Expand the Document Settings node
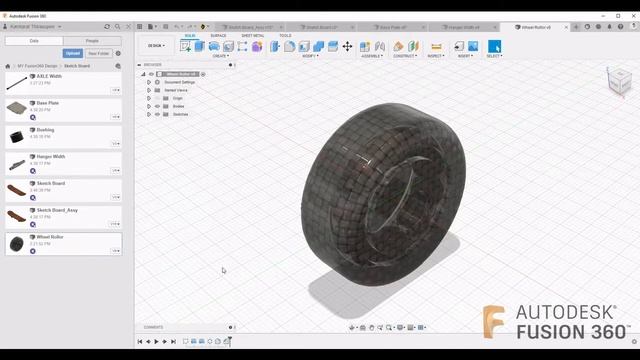Viewport: 640px width, 360px height. coord(149,82)
